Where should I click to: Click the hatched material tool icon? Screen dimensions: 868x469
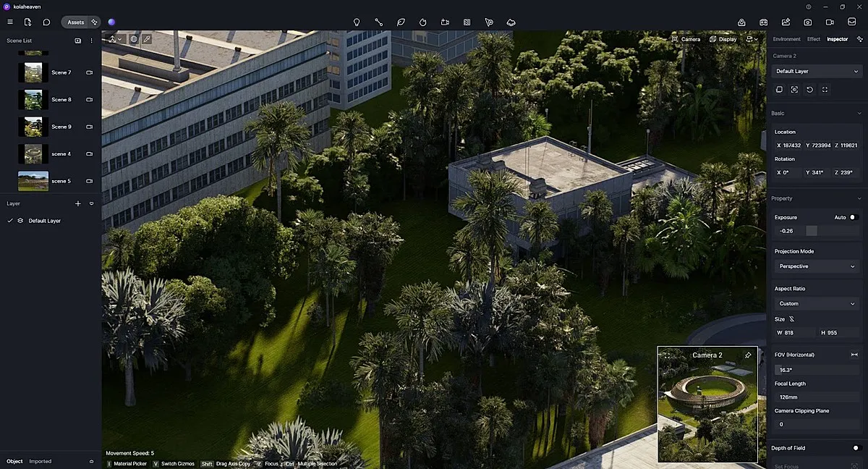[467, 22]
